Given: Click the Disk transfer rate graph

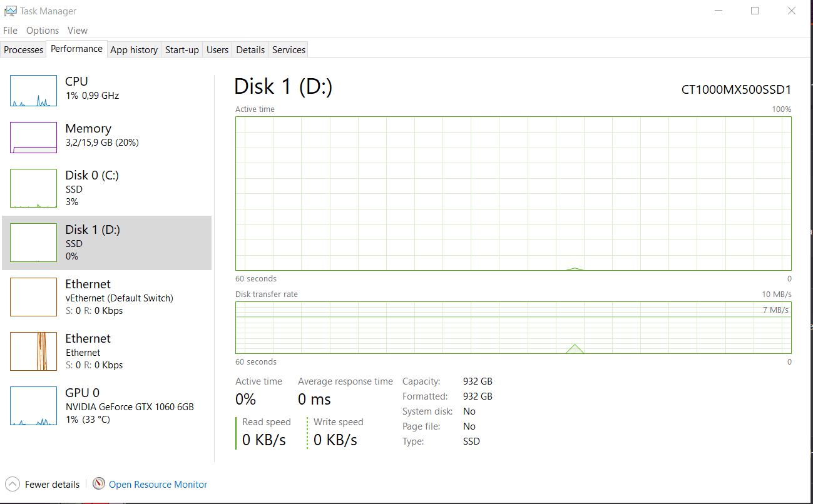Looking at the screenshot, I should coord(513,328).
